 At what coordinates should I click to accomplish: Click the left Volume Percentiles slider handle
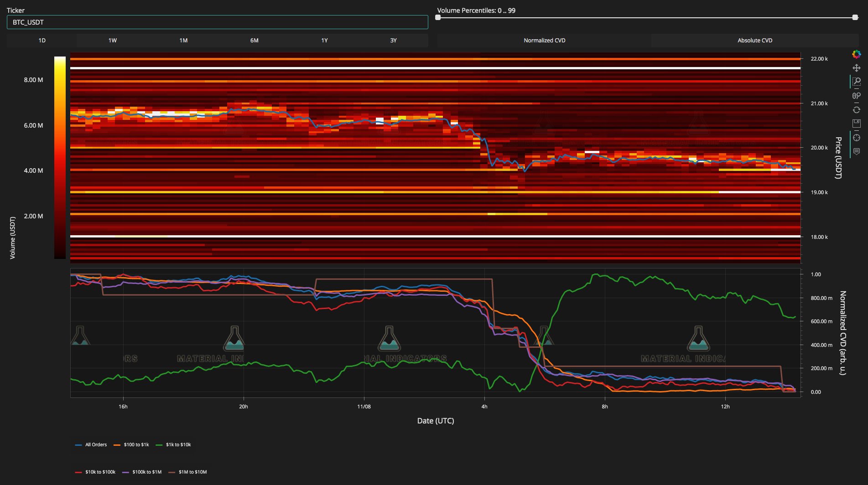tap(438, 18)
